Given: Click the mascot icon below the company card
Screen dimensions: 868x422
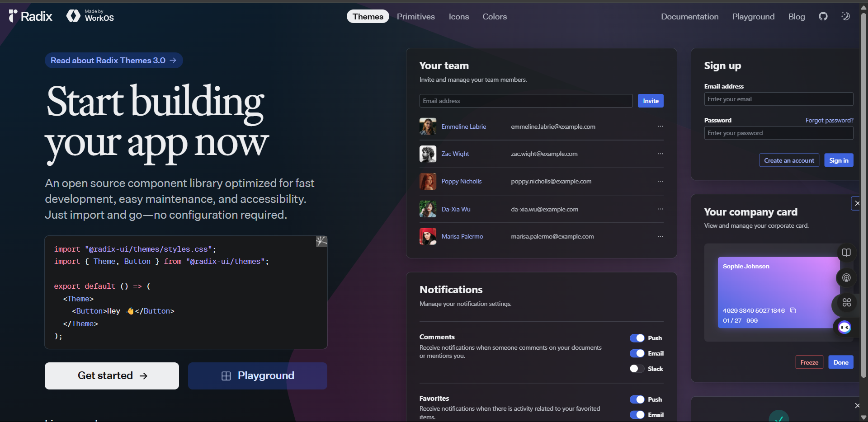Looking at the screenshot, I should tap(844, 327).
